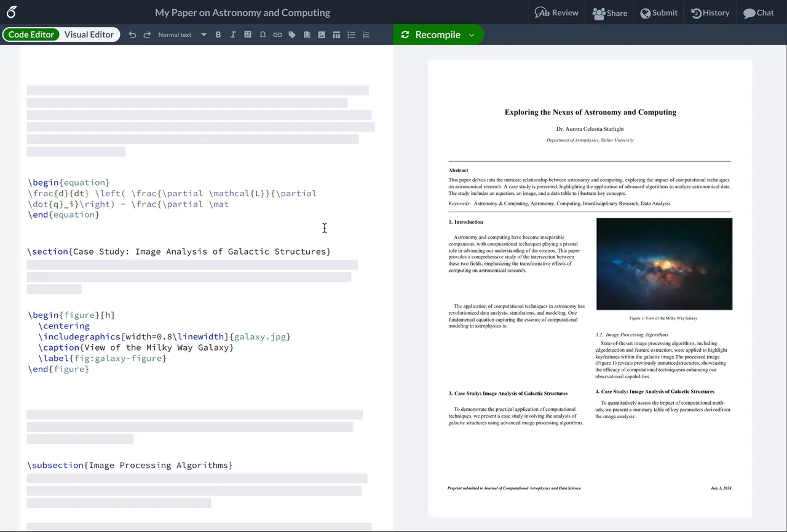Insert a numbered list

366,35
